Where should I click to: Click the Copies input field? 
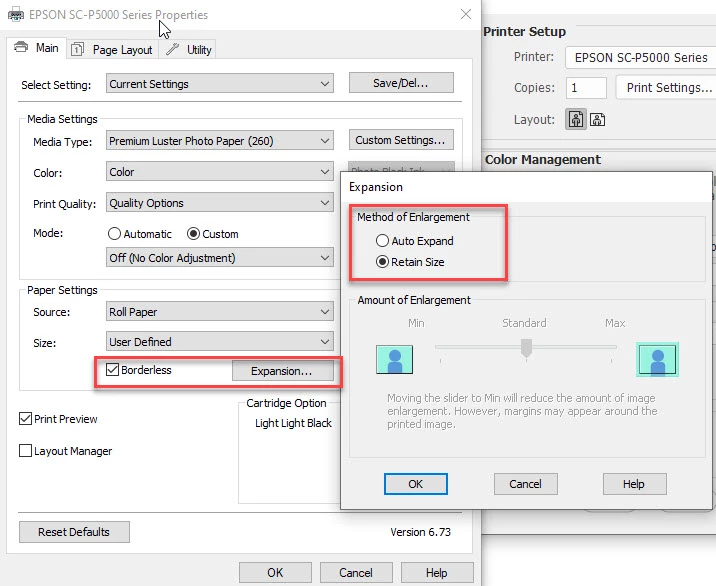click(x=586, y=88)
